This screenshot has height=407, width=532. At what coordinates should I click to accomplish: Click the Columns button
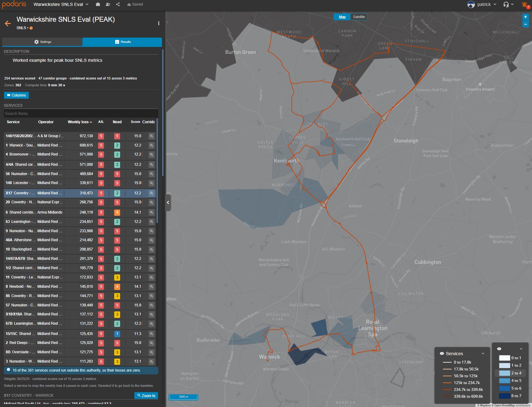tap(16, 95)
